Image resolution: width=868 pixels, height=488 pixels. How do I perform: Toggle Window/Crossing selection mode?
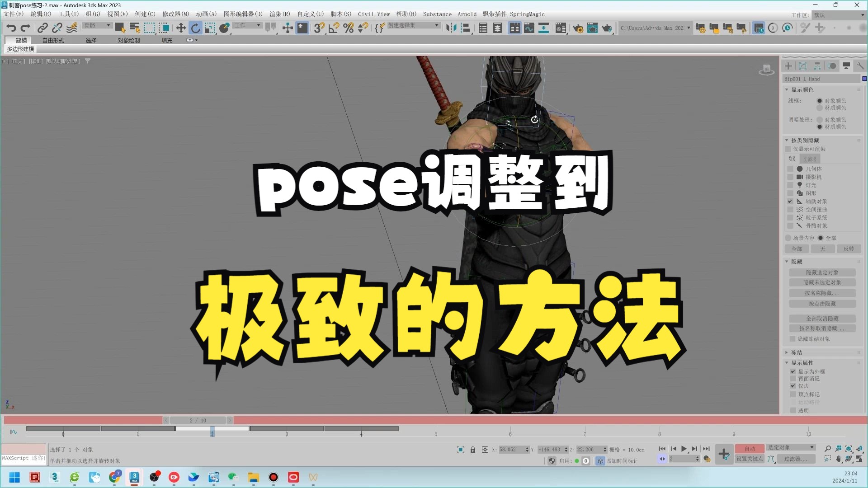164,28
